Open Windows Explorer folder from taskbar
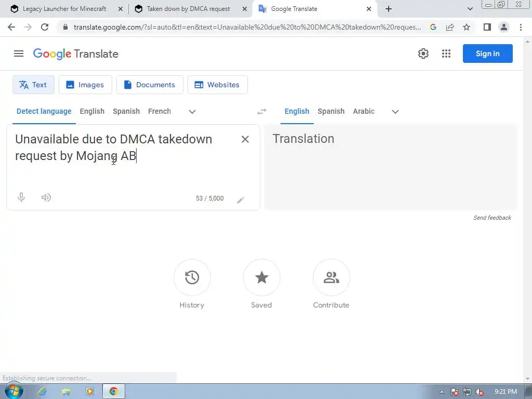Image resolution: width=532 pixels, height=399 pixels. click(x=66, y=392)
